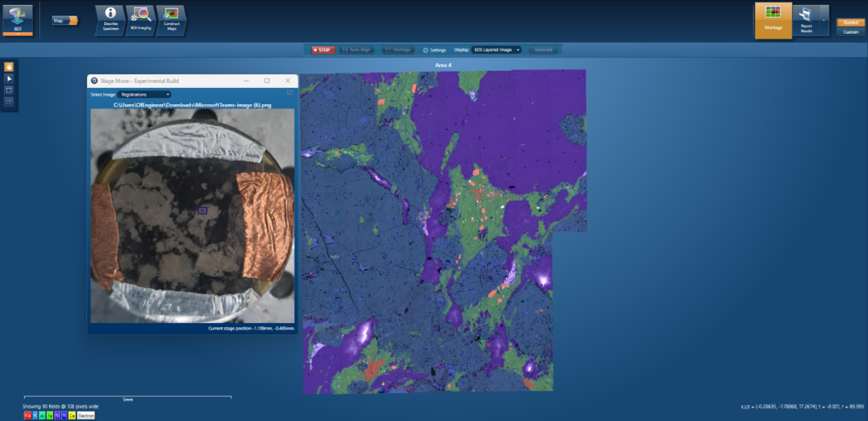868x421 pixels.
Task: Click the red Ca element swatch
Action: click(27, 416)
